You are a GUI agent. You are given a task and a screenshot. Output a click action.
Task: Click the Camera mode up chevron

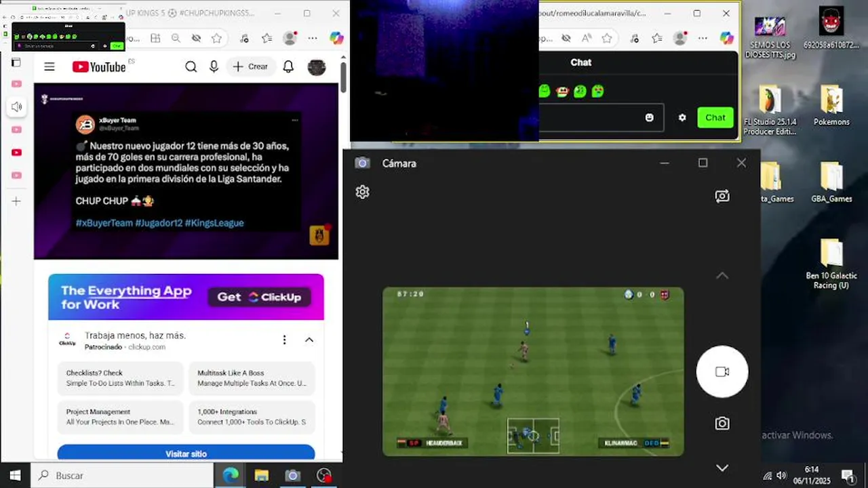(x=722, y=276)
